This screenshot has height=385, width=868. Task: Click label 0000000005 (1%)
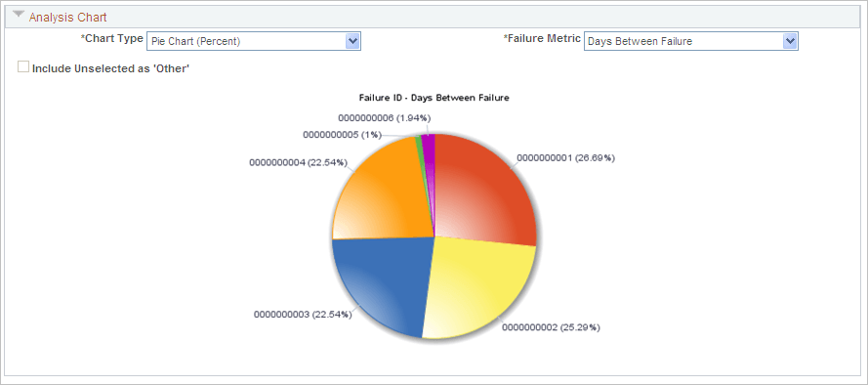click(x=342, y=135)
